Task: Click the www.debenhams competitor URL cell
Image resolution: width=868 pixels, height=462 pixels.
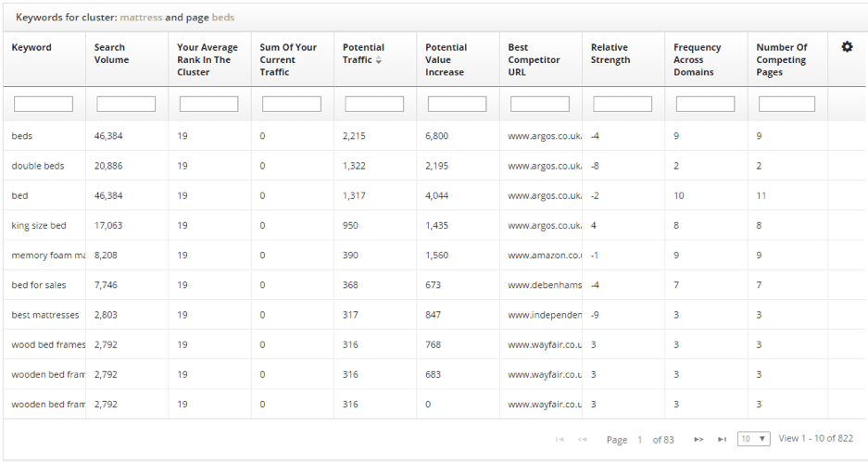Action: tap(545, 285)
